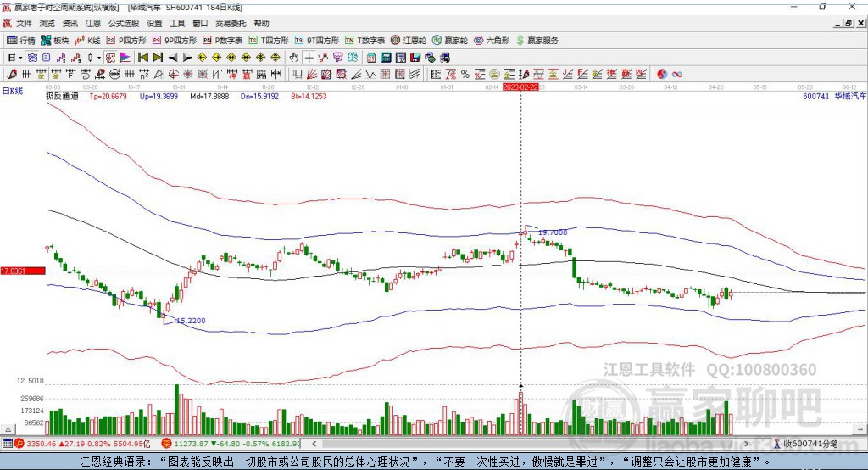Viewport: 868px width, 470px height.
Task: Click the pink-blue gradient flag icon
Action: tap(125, 58)
